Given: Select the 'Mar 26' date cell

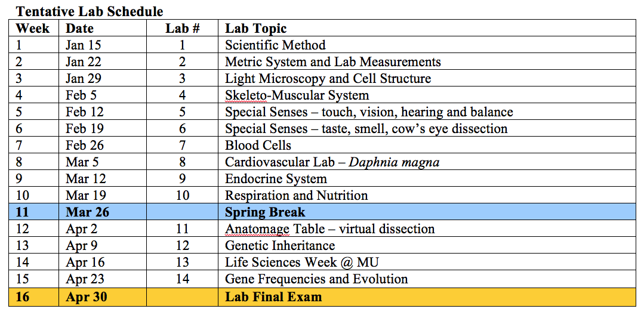Looking at the screenshot, I should tap(102, 212).
